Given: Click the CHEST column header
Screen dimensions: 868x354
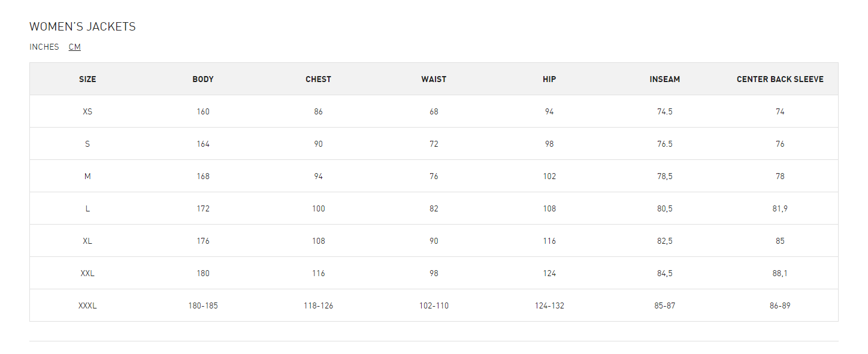Looking at the screenshot, I should click(318, 79).
